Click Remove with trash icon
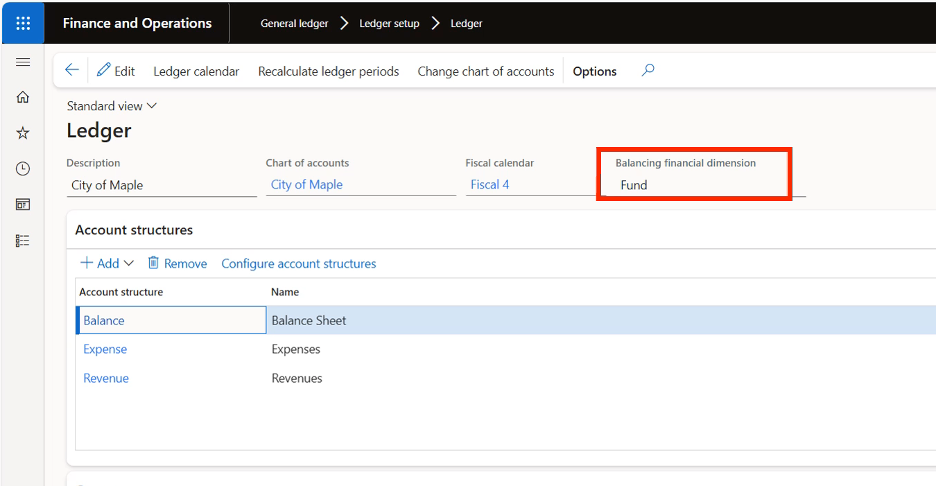Viewport: 936px width, 486px height. coord(177,263)
